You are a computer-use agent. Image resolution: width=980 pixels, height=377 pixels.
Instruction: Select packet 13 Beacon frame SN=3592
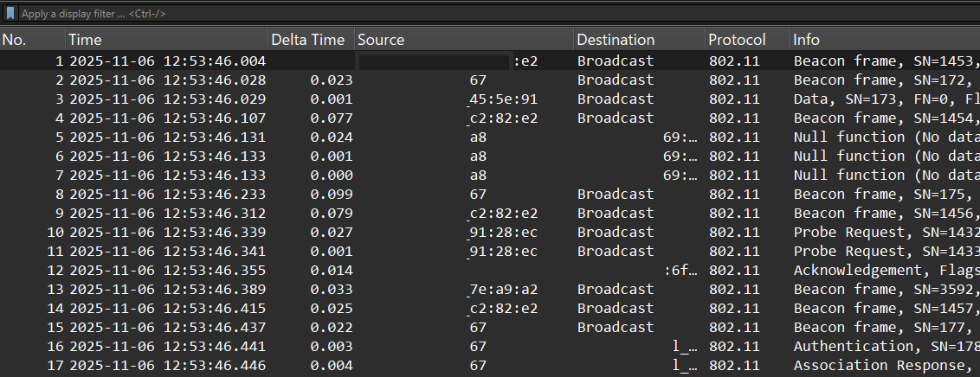[490, 290]
